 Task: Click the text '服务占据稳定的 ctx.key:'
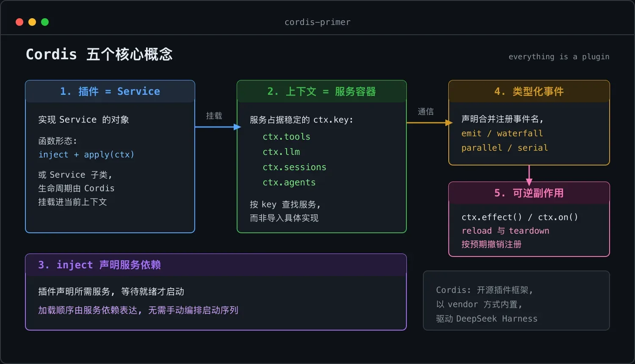point(301,120)
